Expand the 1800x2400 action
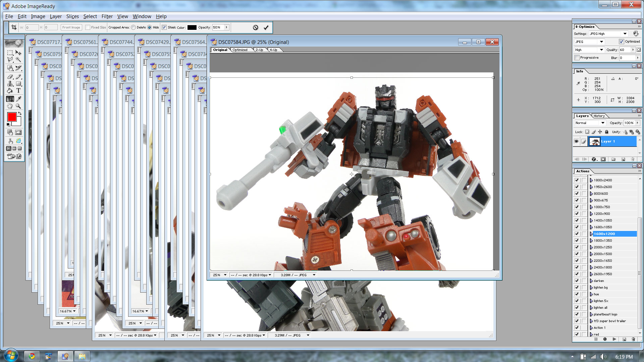The width and height of the screenshot is (644, 362). point(591,180)
